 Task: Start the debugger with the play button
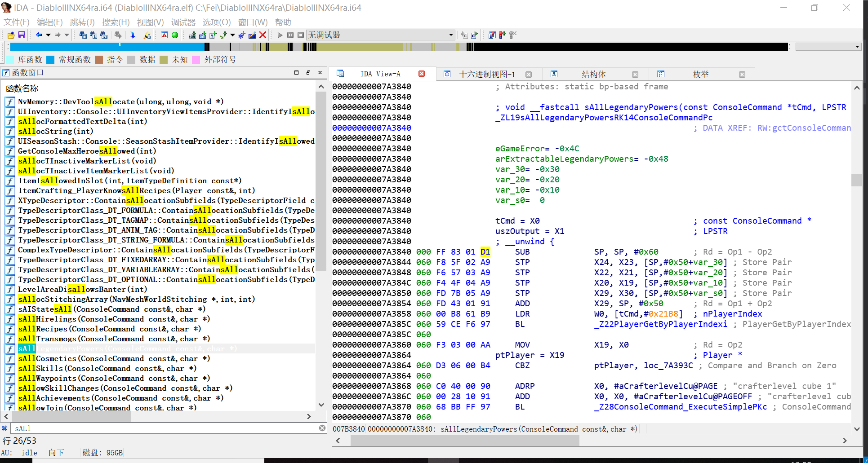[280, 35]
